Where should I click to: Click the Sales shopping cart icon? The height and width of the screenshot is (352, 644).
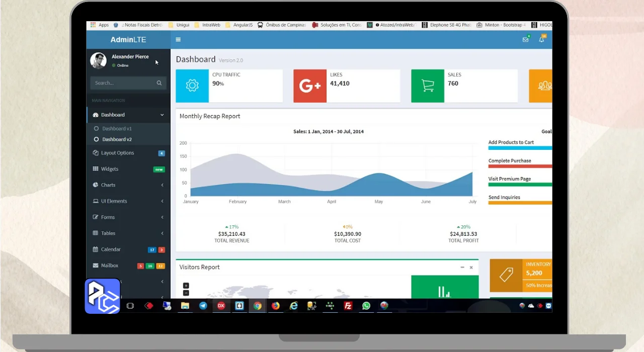(428, 86)
